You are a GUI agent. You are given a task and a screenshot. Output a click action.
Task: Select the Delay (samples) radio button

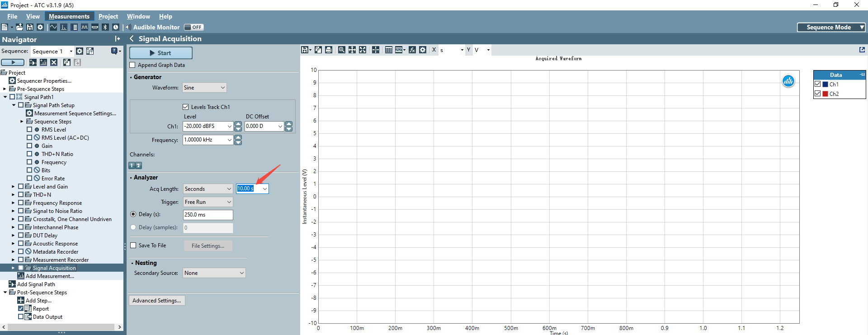(133, 227)
